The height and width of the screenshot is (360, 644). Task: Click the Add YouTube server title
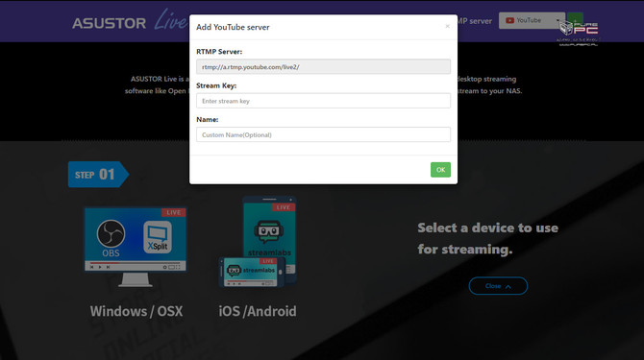click(233, 27)
